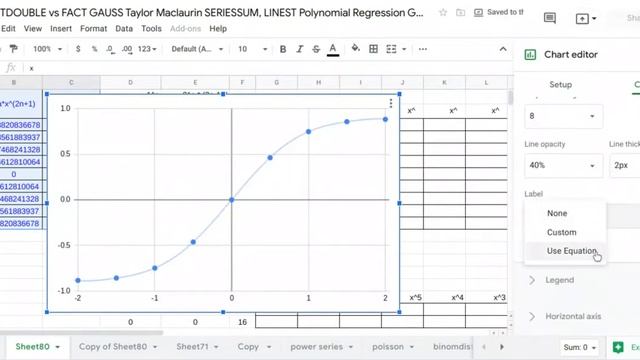Click the spreadsheet title text
Viewport: 640px width, 360px height.
211,13
